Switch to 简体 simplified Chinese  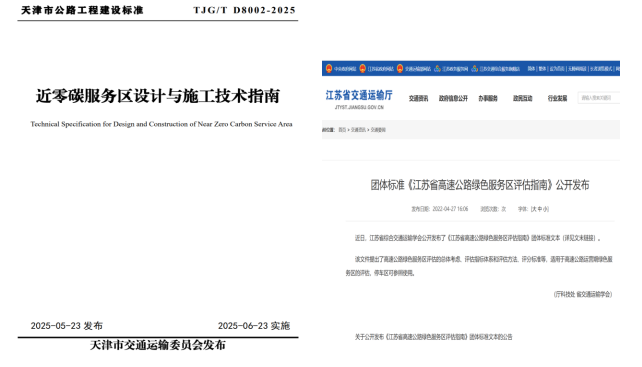(x=531, y=69)
